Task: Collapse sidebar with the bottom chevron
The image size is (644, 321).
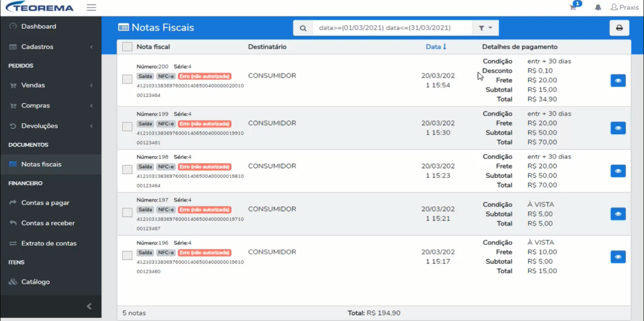Action: pyautogui.click(x=89, y=306)
